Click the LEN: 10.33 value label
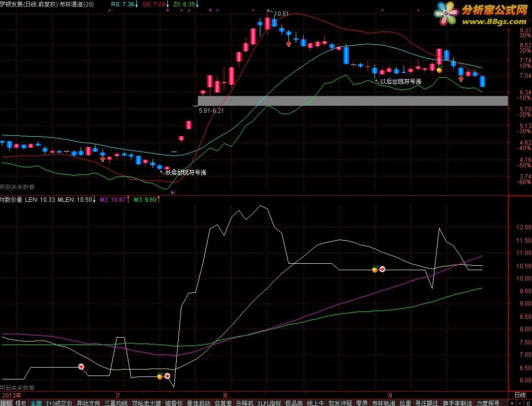This screenshot has width=532, height=406. [x=40, y=199]
